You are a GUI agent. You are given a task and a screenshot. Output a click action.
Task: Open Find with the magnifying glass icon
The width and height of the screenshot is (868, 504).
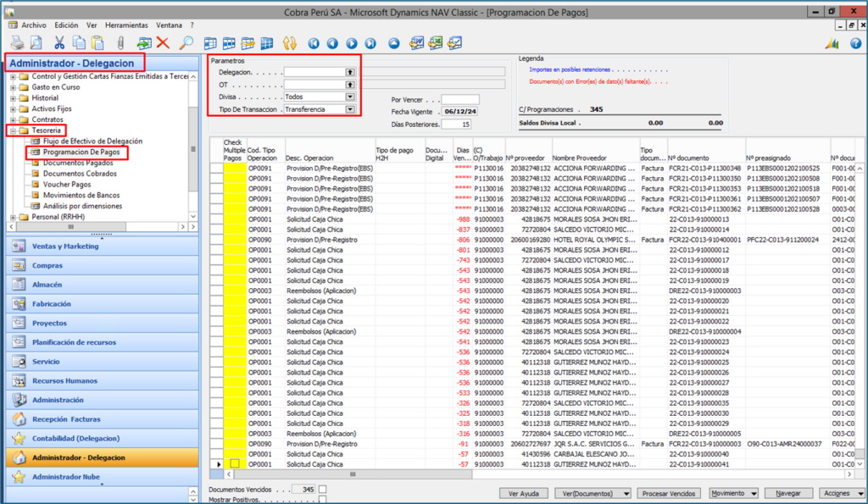click(x=186, y=42)
